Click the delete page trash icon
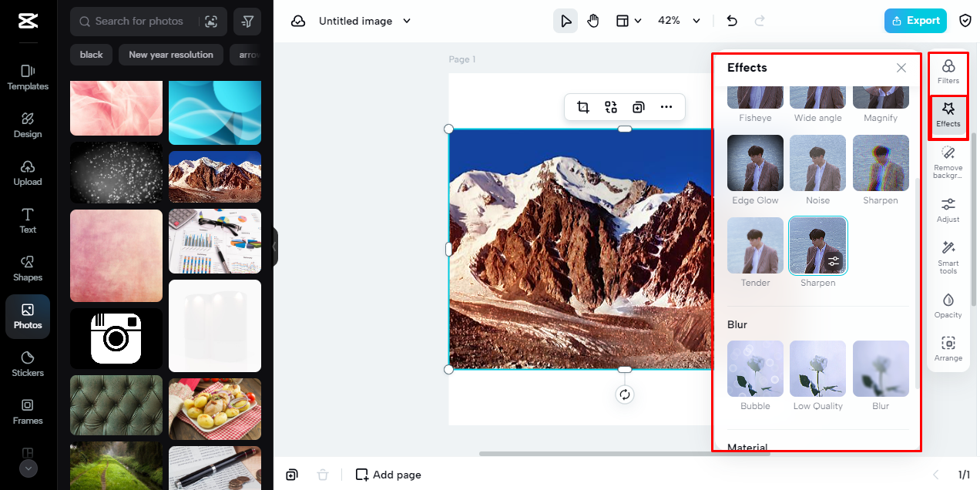 pyautogui.click(x=323, y=475)
